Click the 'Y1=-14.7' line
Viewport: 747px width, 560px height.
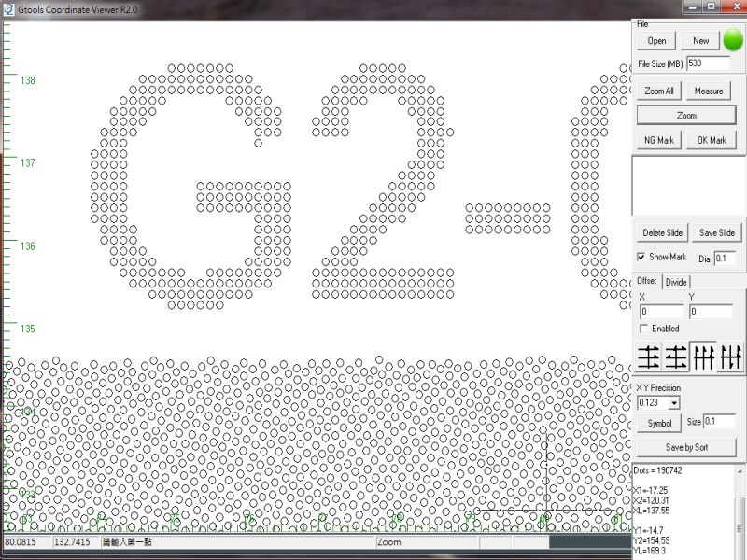coord(648,530)
